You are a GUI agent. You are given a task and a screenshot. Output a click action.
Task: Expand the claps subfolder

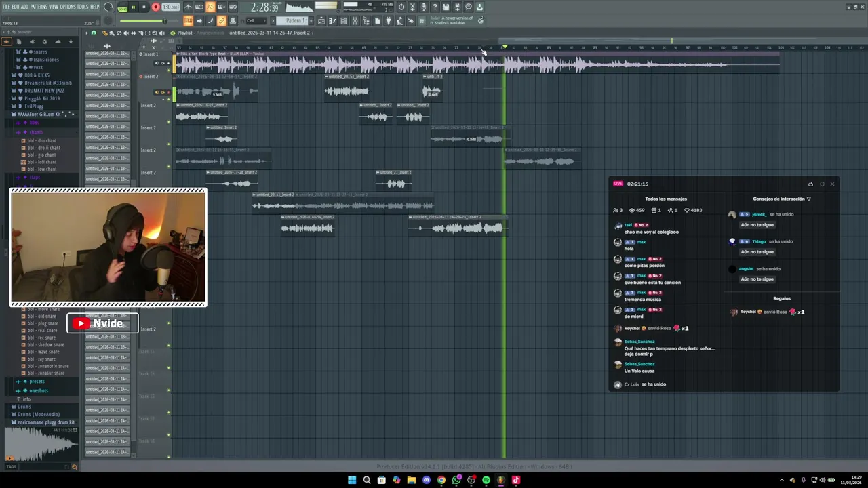coord(34,177)
